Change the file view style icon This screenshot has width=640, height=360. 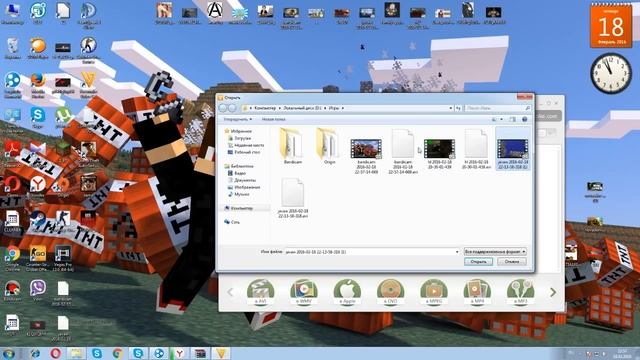pos(494,119)
